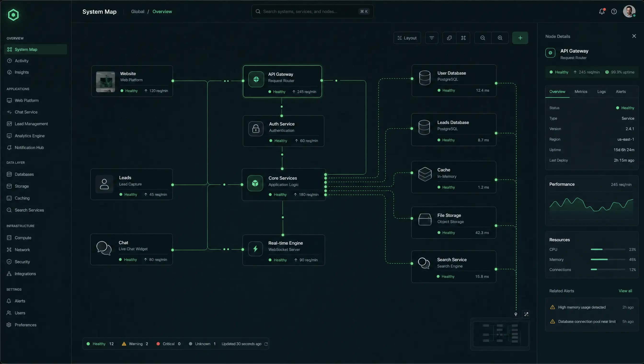This screenshot has width=644, height=364.
Task: Select the Chat bubbles icon node
Action: (x=104, y=248)
